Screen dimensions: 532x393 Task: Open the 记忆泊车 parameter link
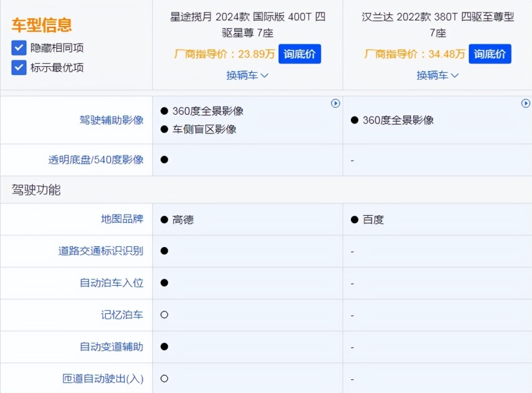(122, 314)
